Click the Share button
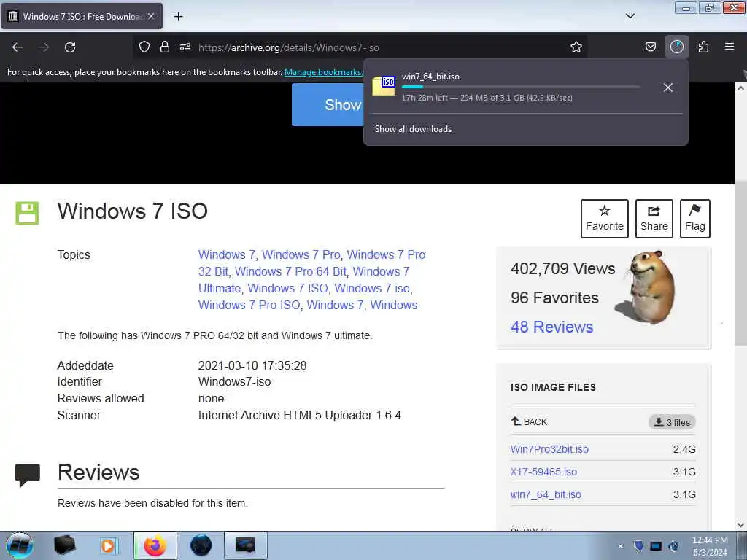Viewport: 747px width, 560px height. click(x=654, y=219)
